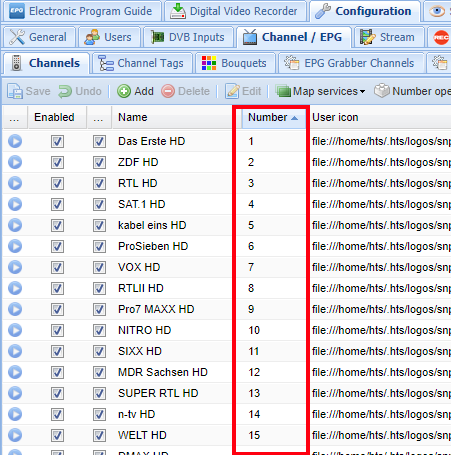451x455 pixels.
Task: Click the red REC tab icon
Action: click(x=441, y=37)
